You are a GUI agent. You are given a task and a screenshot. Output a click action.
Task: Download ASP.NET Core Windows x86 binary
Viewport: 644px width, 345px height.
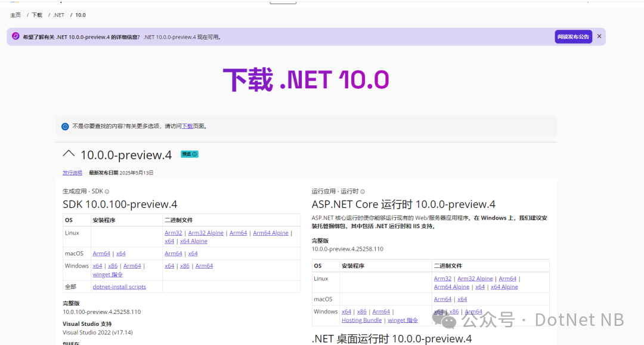(x=454, y=312)
